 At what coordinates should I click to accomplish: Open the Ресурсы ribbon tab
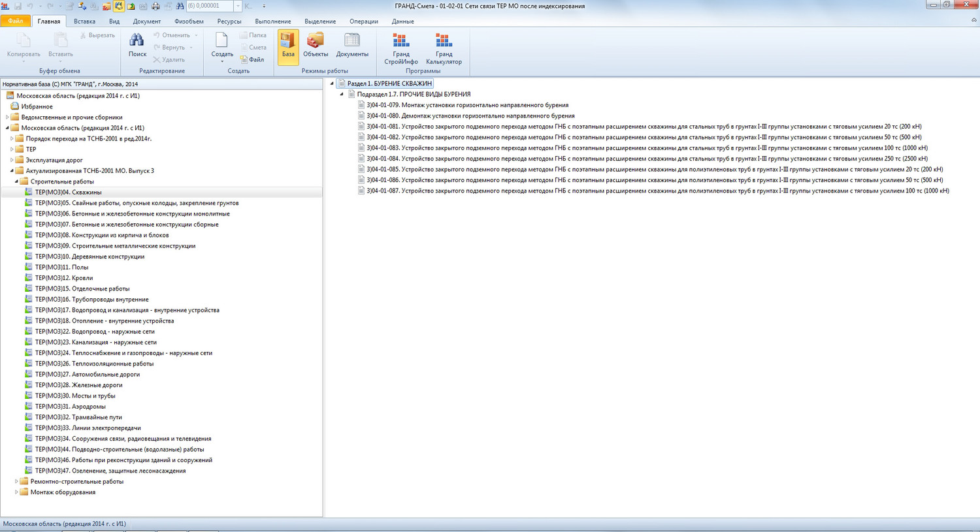point(229,22)
